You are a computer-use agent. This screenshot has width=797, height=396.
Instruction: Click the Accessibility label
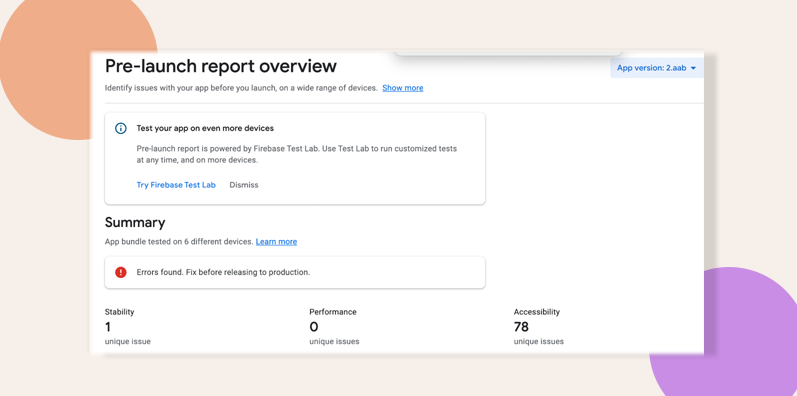pyautogui.click(x=537, y=312)
